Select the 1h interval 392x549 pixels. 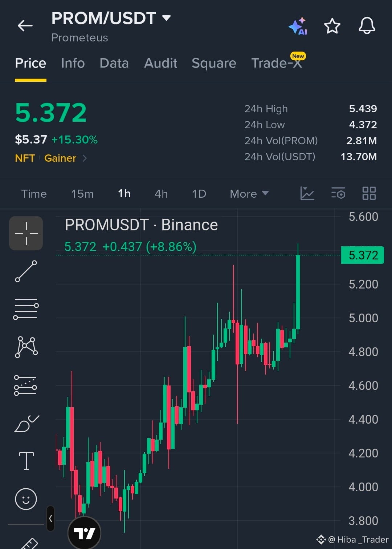pyautogui.click(x=124, y=194)
